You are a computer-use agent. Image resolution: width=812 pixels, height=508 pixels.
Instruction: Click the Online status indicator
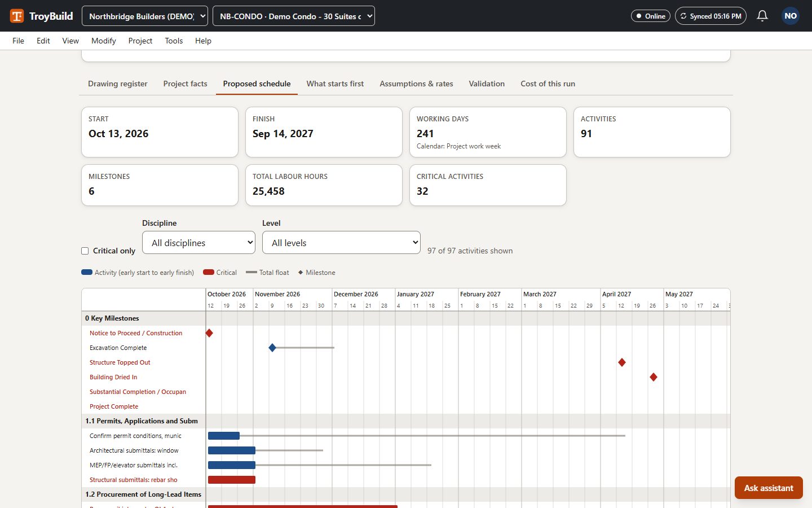pyautogui.click(x=651, y=16)
